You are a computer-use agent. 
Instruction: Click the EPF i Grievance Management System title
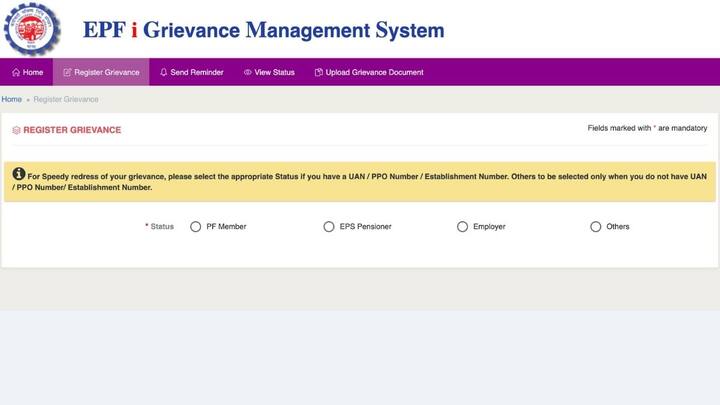pyautogui.click(x=264, y=30)
